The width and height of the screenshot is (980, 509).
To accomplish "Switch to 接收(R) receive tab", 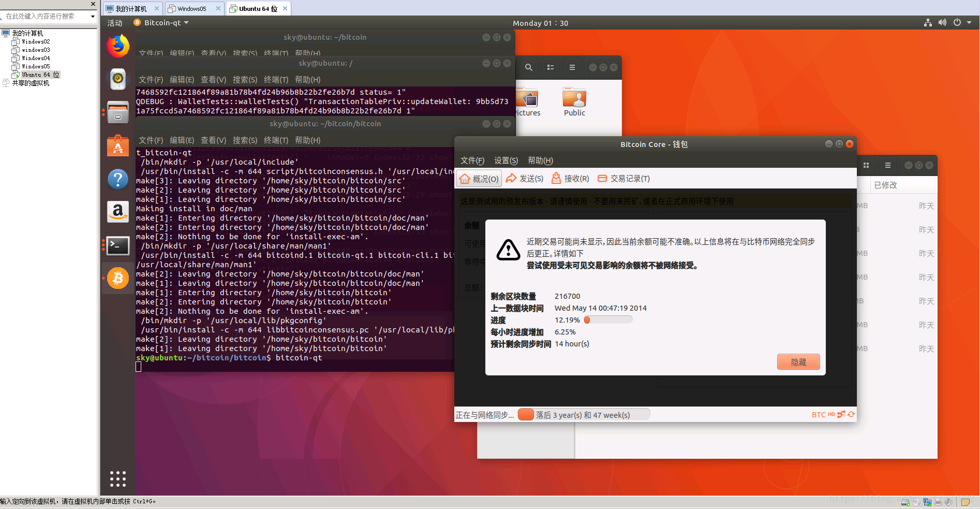I will tap(570, 179).
